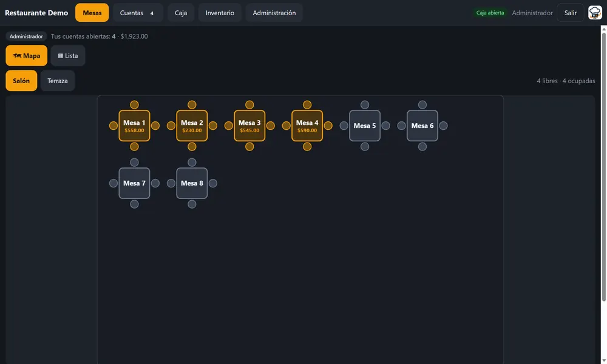
Task: Click the top seat of Mesa 1
Action: (134, 105)
